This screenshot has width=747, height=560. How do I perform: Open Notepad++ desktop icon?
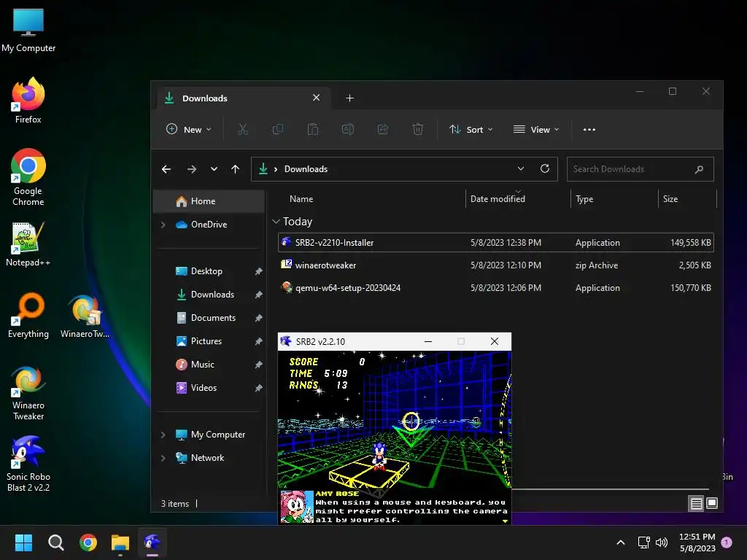coord(28,244)
